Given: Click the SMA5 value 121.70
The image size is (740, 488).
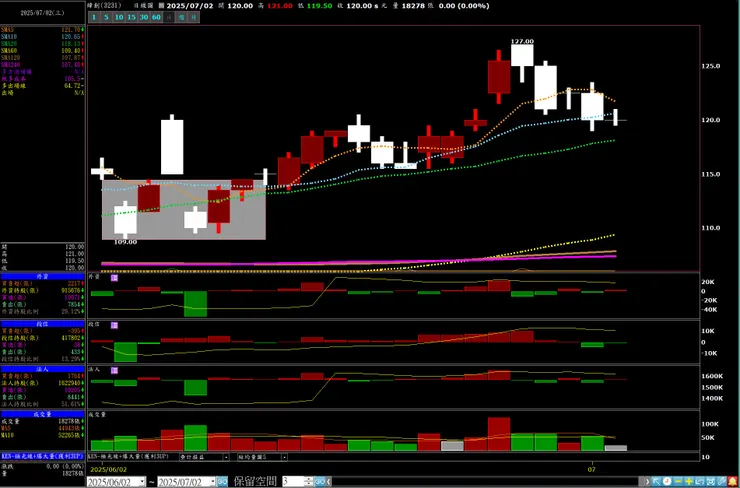Looking at the screenshot, I should point(71,30).
